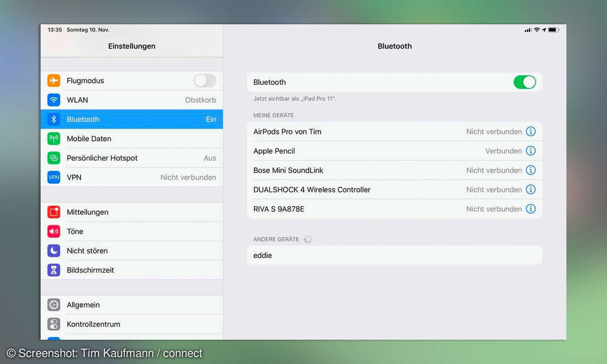Open Persönlicher Hotspot settings

(x=132, y=158)
